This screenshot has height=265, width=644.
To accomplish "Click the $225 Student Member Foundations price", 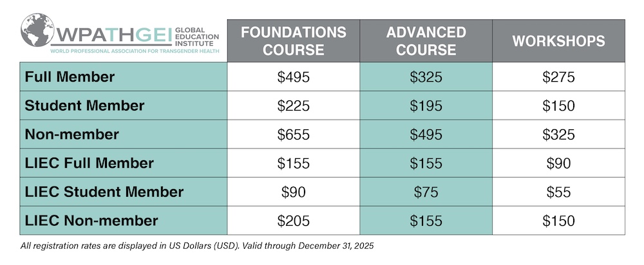I will click(293, 106).
